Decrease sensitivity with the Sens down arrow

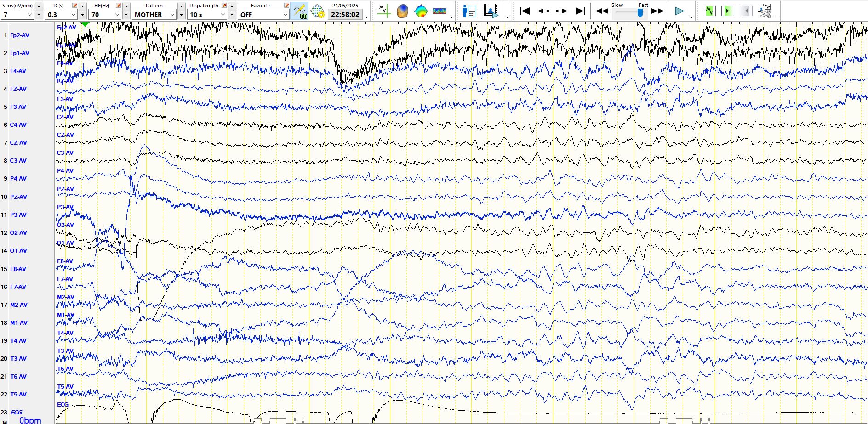click(39, 15)
